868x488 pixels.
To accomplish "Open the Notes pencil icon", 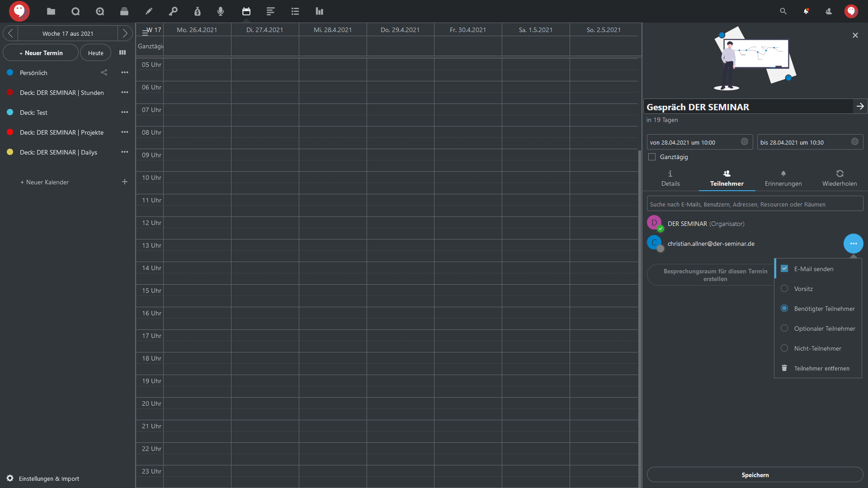I will pyautogui.click(x=149, y=11).
